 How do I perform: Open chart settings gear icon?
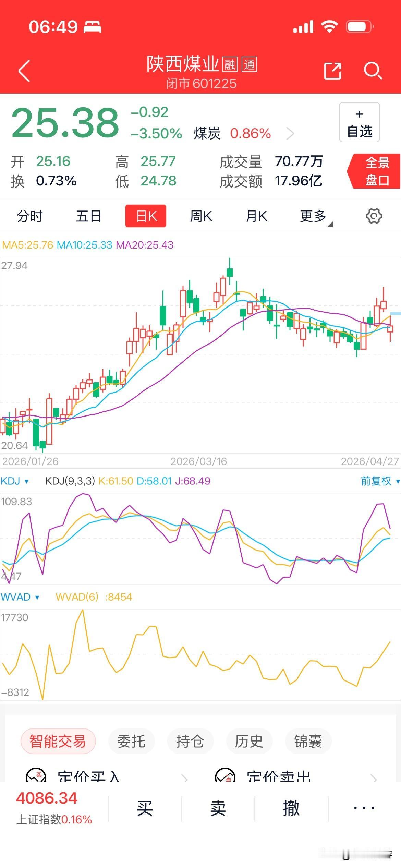coord(374,216)
